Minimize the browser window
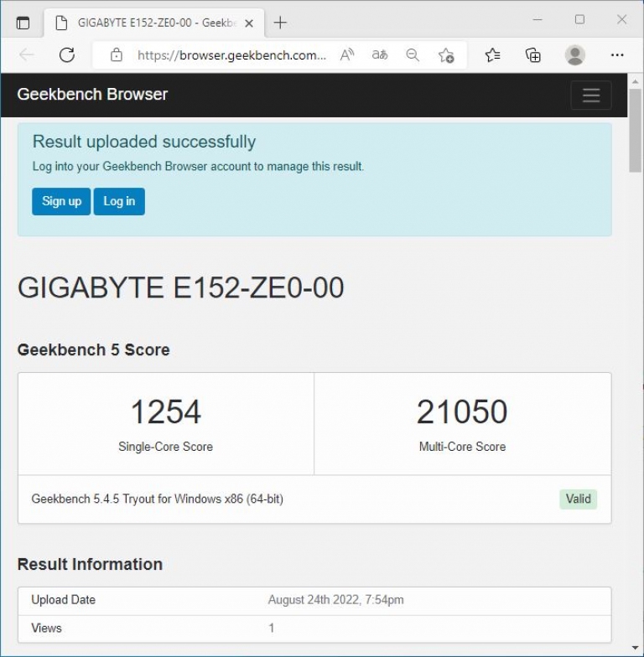The width and height of the screenshot is (644, 657). pos(538,19)
